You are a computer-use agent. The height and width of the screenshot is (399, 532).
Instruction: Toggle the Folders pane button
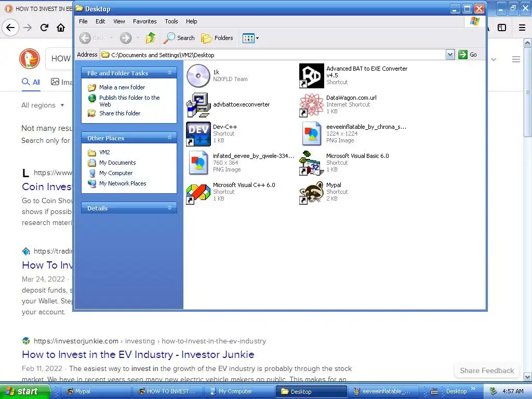click(217, 38)
